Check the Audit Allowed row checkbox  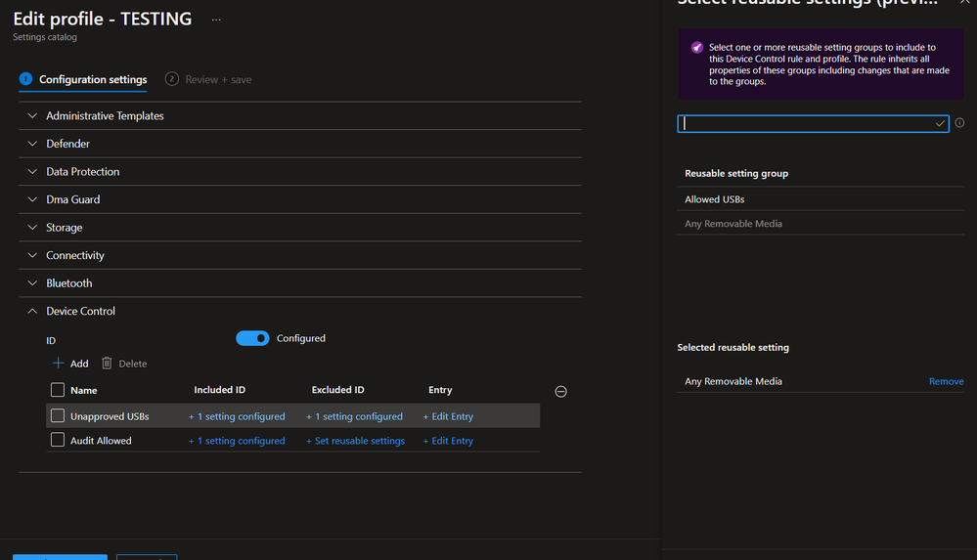point(58,440)
